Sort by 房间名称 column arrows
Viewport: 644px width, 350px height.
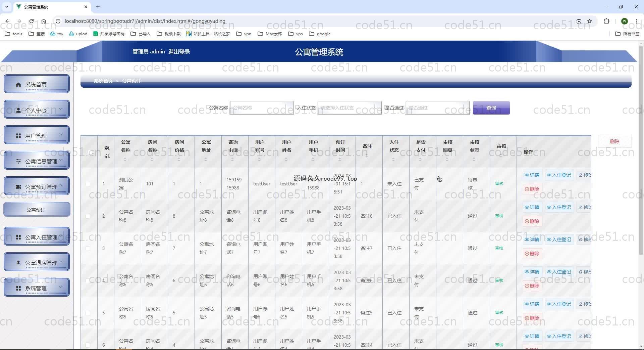pos(152,160)
